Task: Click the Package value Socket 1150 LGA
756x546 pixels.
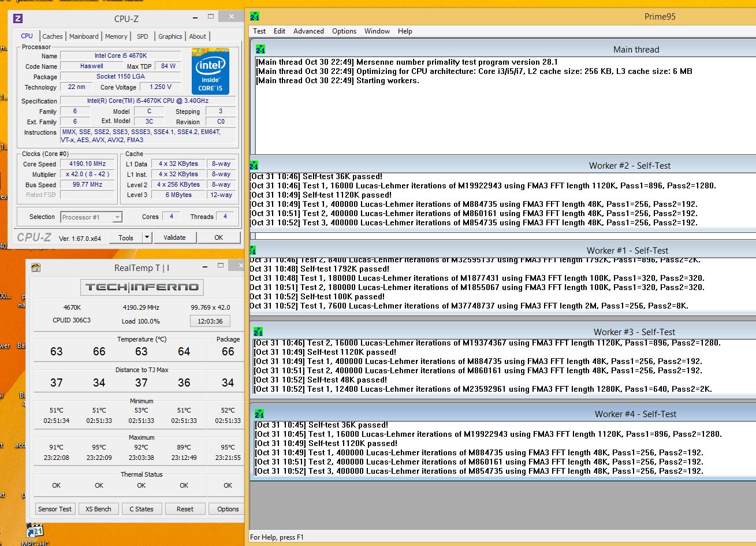Action: pos(121,77)
